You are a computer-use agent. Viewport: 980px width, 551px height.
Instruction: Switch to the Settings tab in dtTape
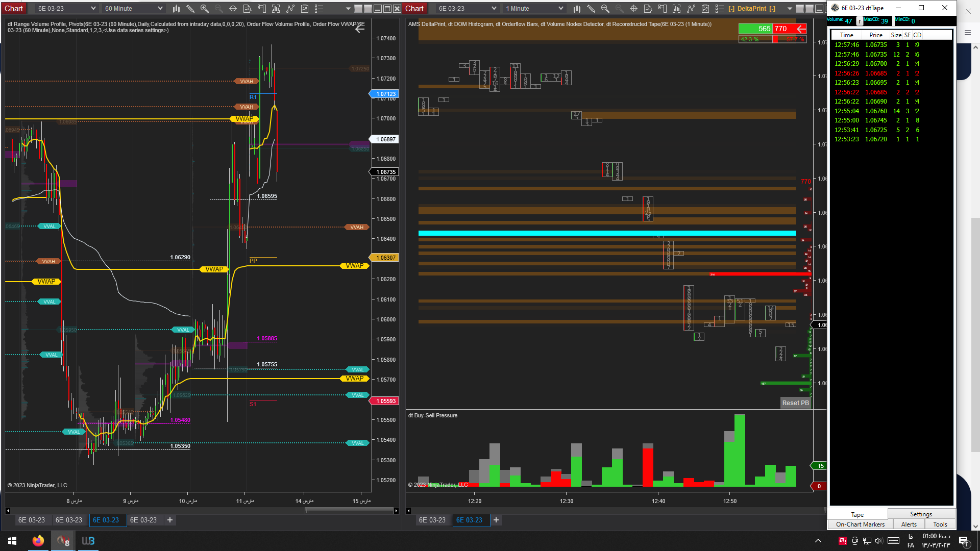click(921, 514)
